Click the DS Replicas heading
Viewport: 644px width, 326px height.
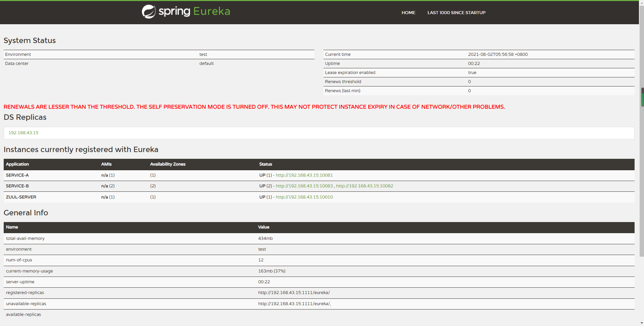point(25,117)
